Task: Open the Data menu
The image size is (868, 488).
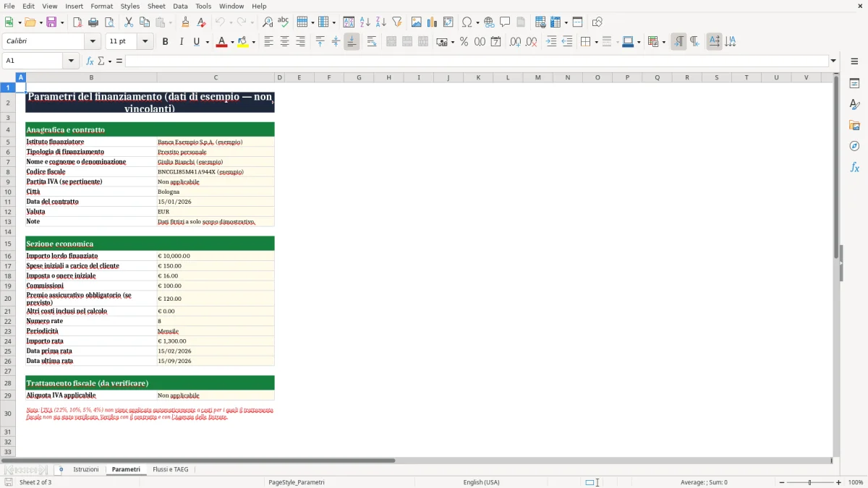Action: [x=180, y=6]
